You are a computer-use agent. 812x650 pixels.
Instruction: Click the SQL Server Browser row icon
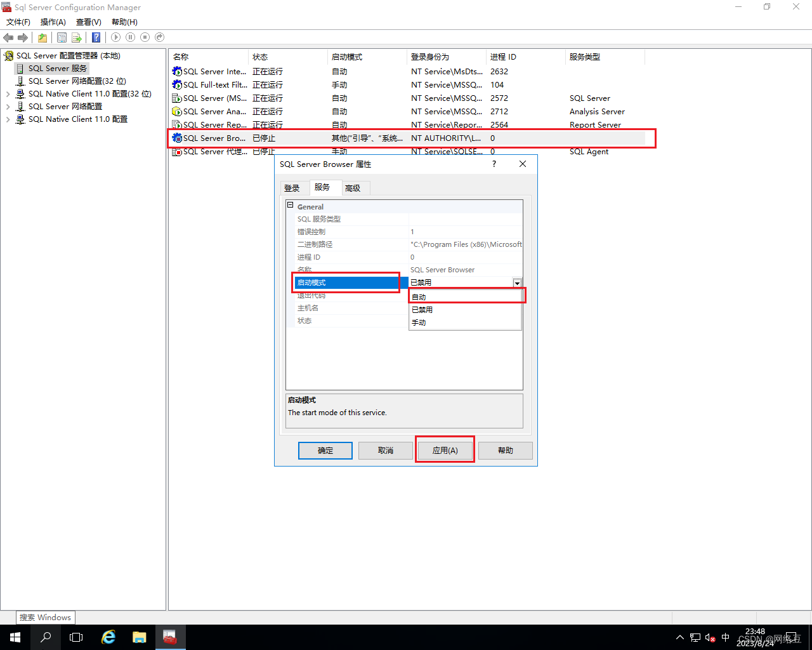click(x=177, y=138)
